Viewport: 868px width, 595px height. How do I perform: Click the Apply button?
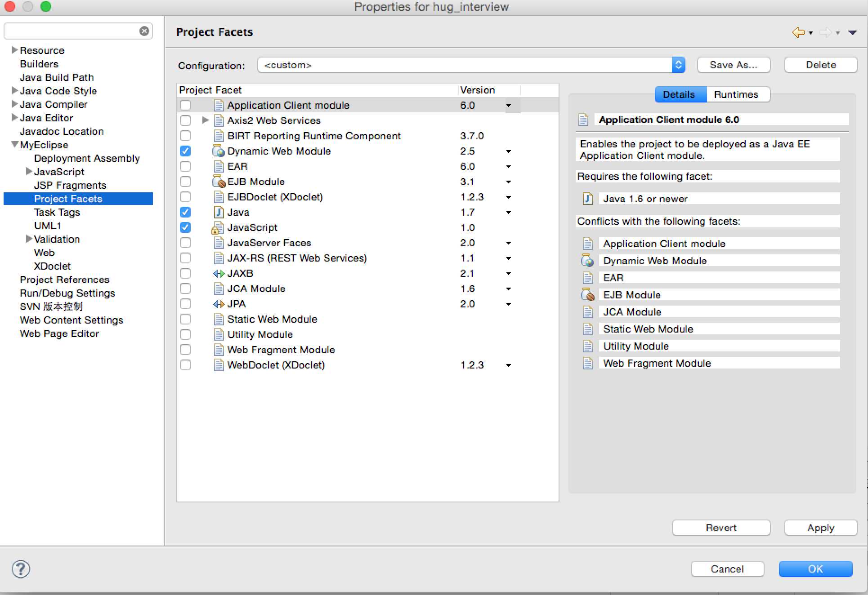coord(821,528)
